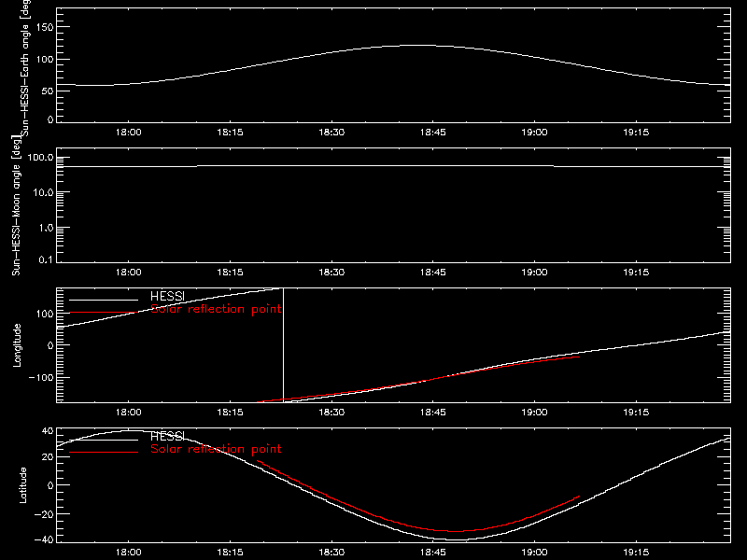Click the 50 tick on Earth angle axis
This screenshot has height=560, width=747.
(x=48, y=91)
